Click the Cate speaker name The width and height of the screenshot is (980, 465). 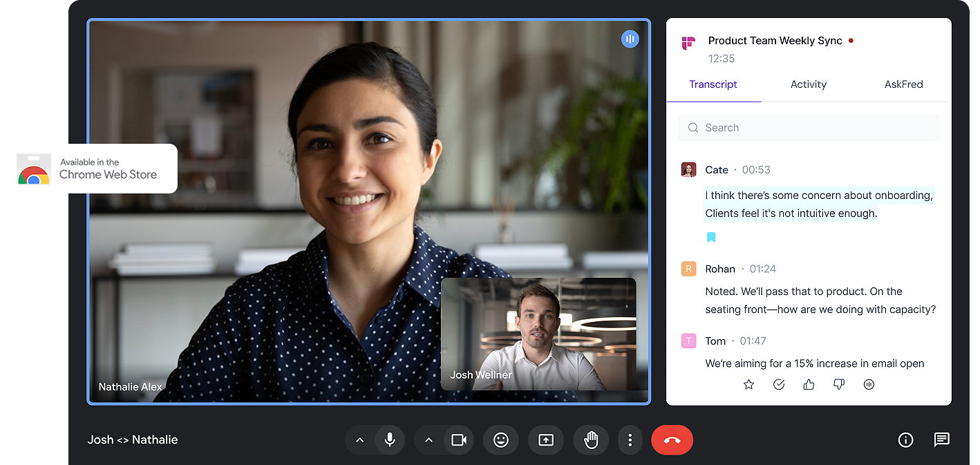(x=717, y=170)
